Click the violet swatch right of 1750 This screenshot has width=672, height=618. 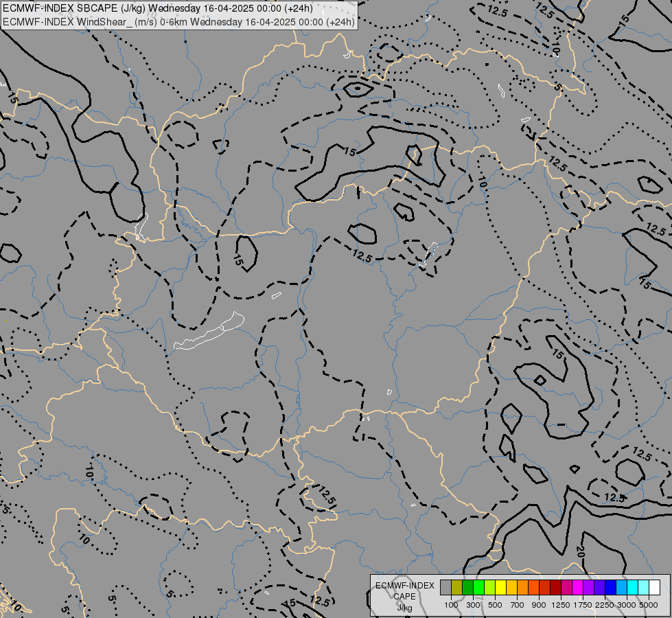tap(588, 587)
